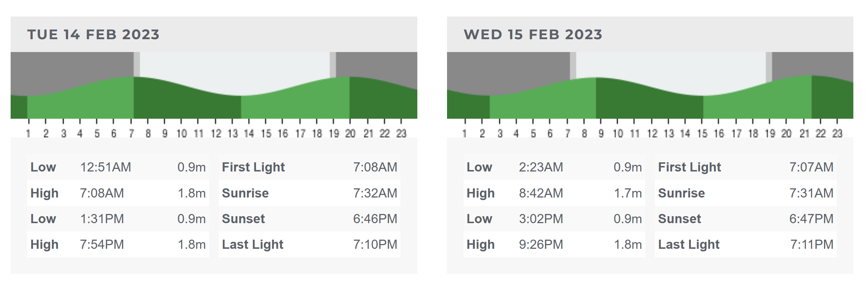Click Tuesday's Sunrise 7:32AM row

310,193
